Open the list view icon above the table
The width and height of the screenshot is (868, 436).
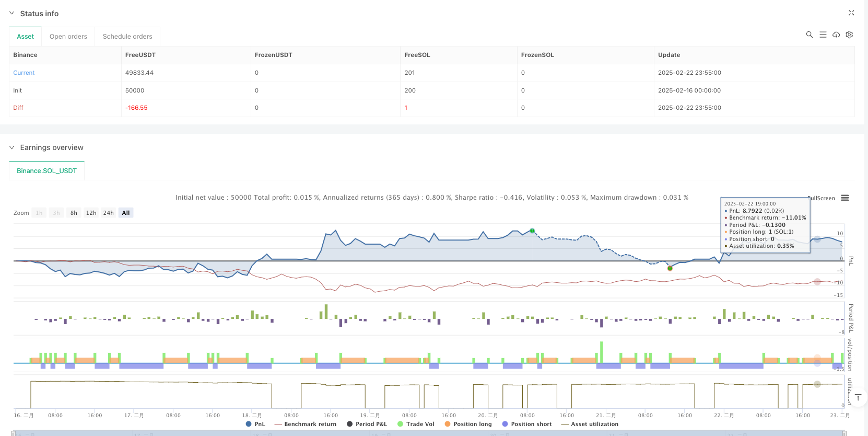point(823,35)
